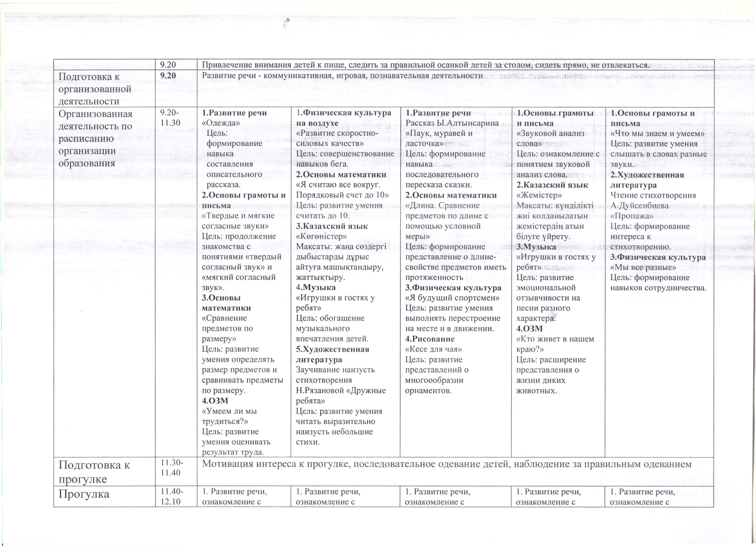Click the topic «Кто живет в нашем краю?»
756x546 pixels.
pos(555,344)
